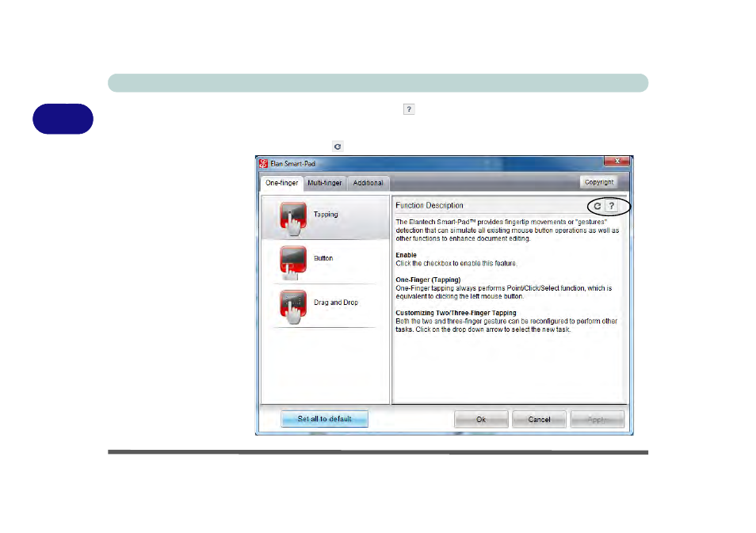Click the Set all to default button
Viewport: 756px width, 533px height.
pos(324,418)
